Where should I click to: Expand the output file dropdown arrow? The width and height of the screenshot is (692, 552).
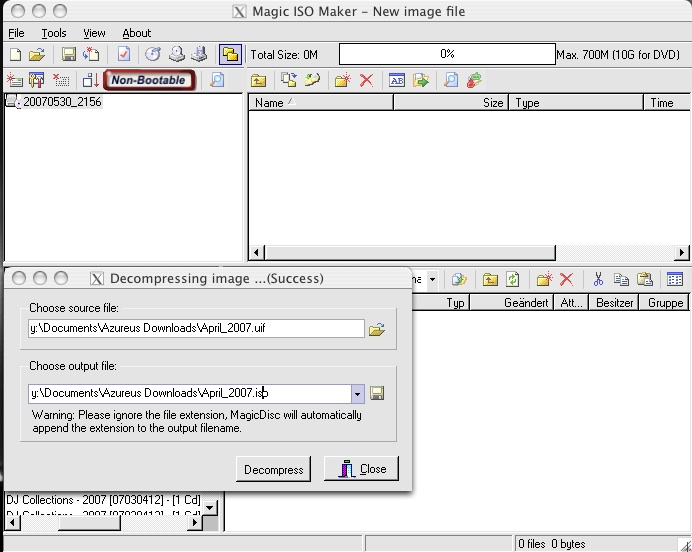[x=357, y=394]
